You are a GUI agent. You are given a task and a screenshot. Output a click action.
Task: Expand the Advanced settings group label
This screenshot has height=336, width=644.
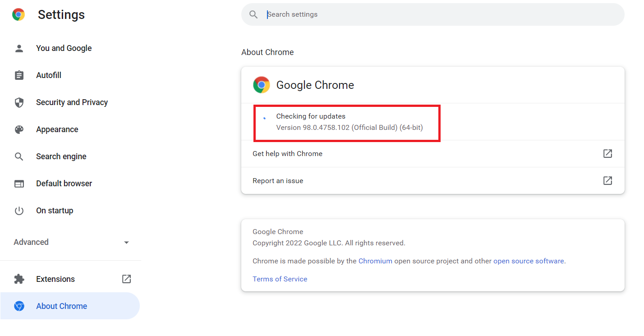pyautogui.click(x=31, y=242)
